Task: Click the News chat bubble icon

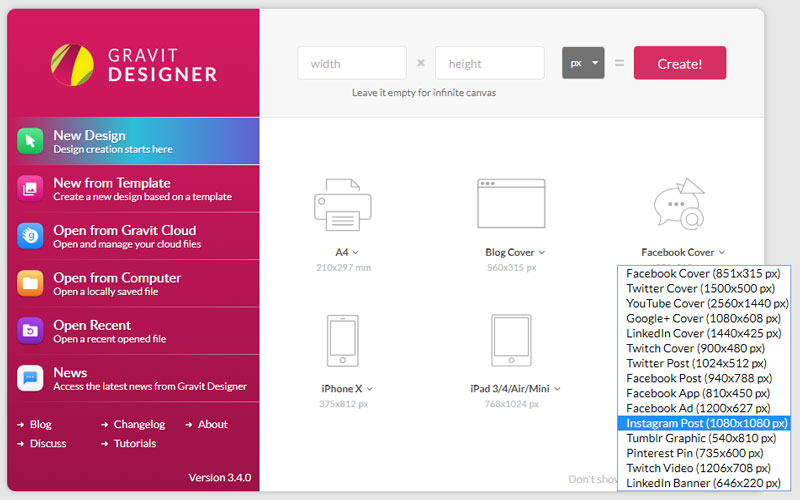Action: (30, 379)
